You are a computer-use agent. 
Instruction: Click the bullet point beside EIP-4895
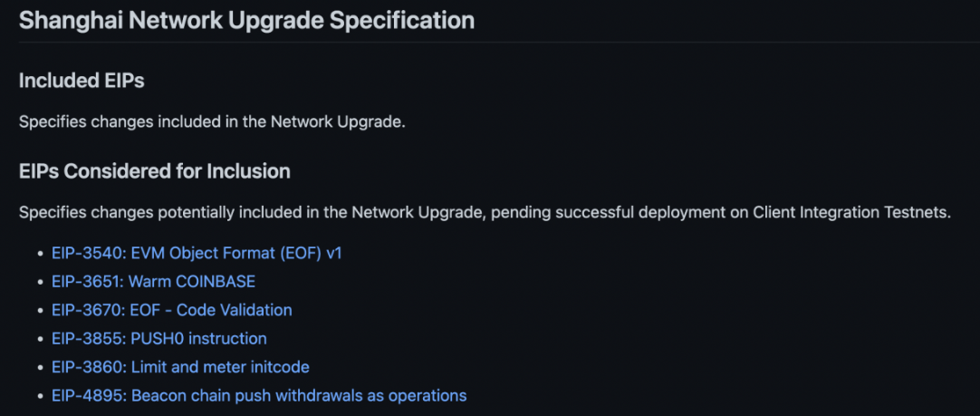pyautogui.click(x=40, y=396)
